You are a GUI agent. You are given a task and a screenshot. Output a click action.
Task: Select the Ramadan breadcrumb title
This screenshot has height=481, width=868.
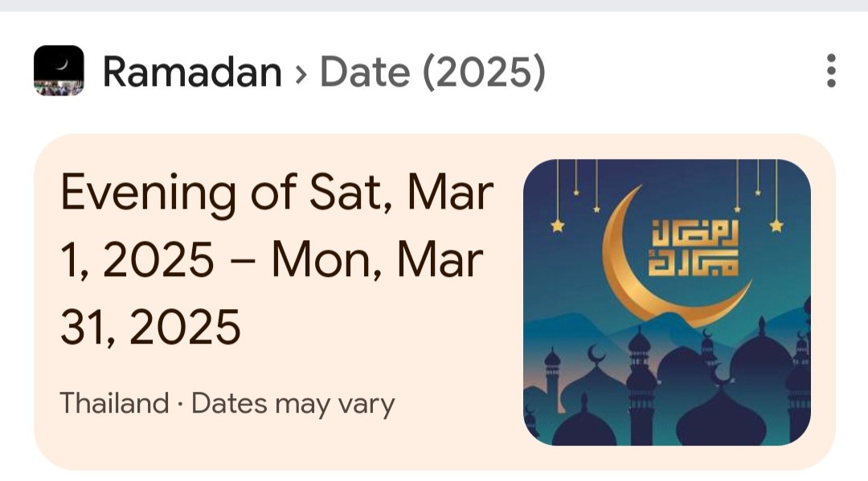pos(192,72)
